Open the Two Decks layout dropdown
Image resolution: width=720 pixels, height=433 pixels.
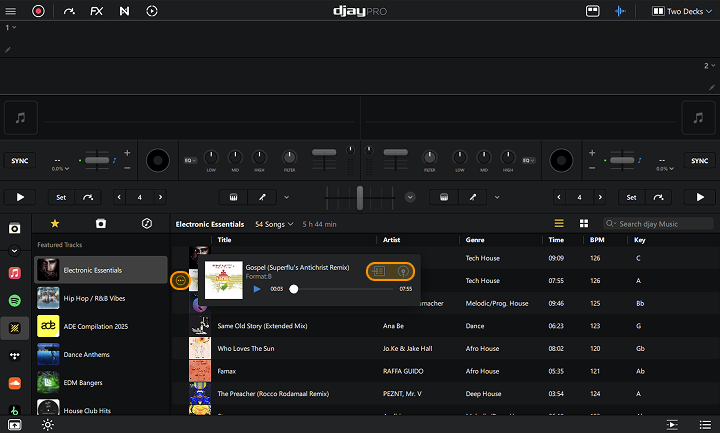[x=682, y=11]
